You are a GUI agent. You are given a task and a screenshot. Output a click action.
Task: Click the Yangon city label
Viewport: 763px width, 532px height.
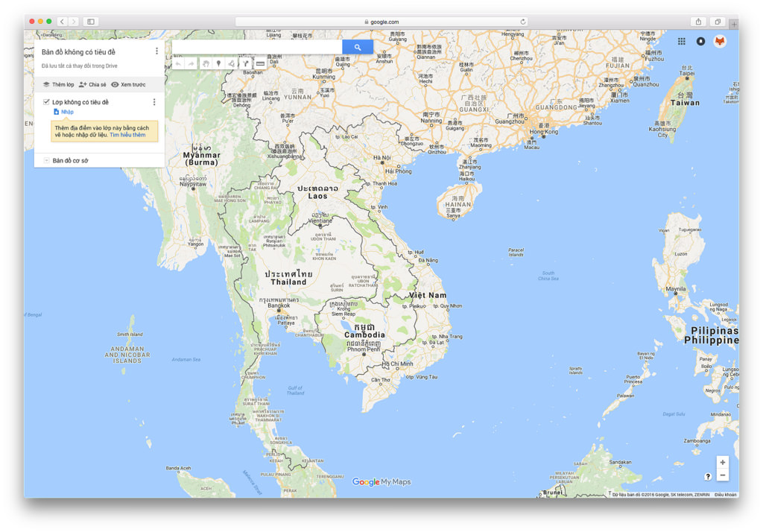(x=195, y=244)
